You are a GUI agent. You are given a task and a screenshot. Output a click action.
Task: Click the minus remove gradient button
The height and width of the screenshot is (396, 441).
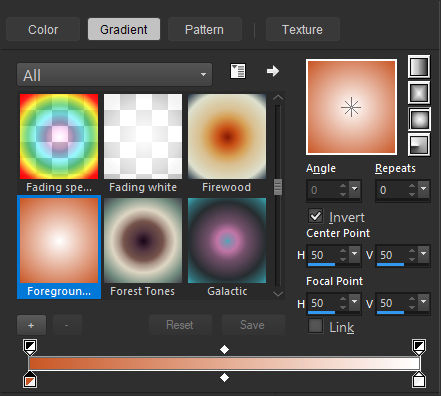click(x=67, y=325)
